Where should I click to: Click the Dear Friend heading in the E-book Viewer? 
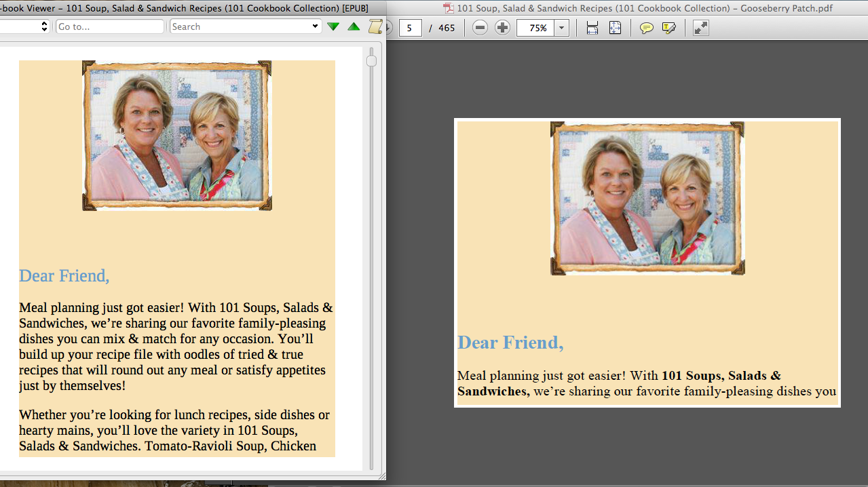(64, 275)
